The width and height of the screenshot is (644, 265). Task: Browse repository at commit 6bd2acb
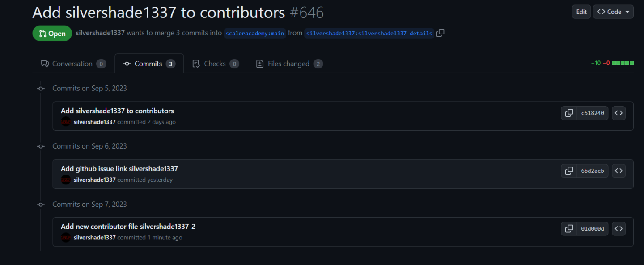[x=619, y=171]
